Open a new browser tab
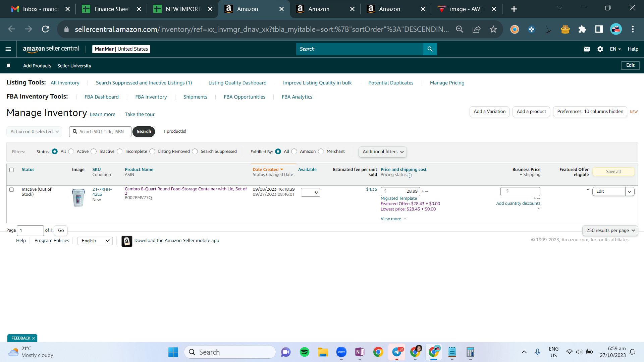644x362 pixels. tap(514, 9)
